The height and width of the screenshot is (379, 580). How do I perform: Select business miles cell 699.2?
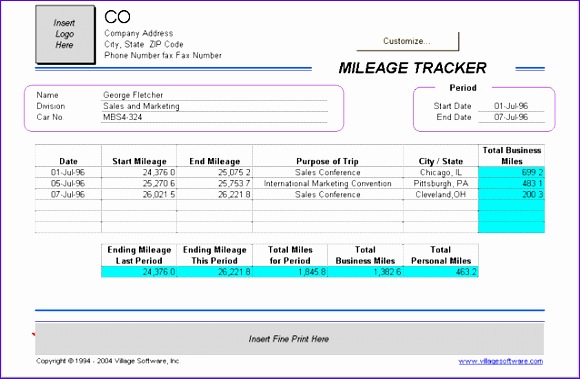(x=512, y=172)
